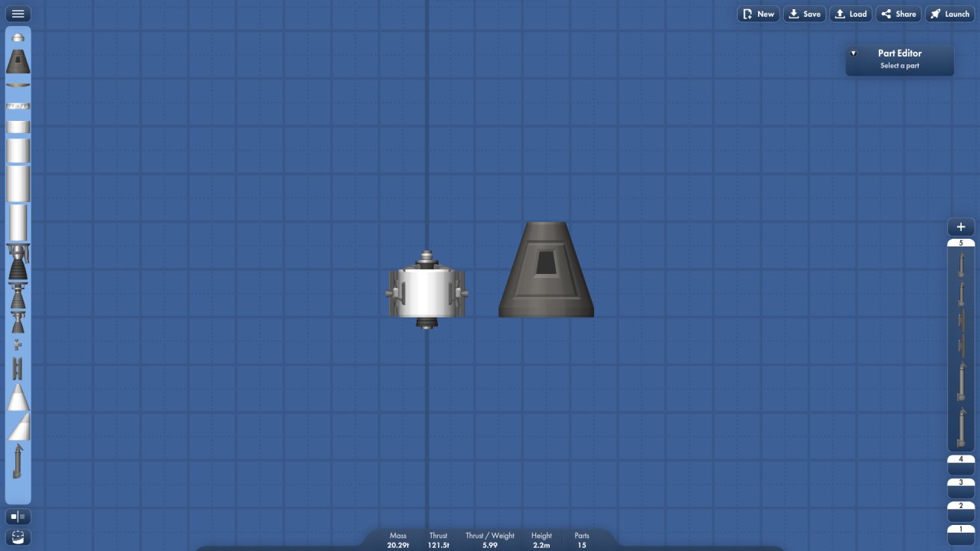Click second side separator in stage 5
This screenshot has height=551, width=980.
point(961,347)
